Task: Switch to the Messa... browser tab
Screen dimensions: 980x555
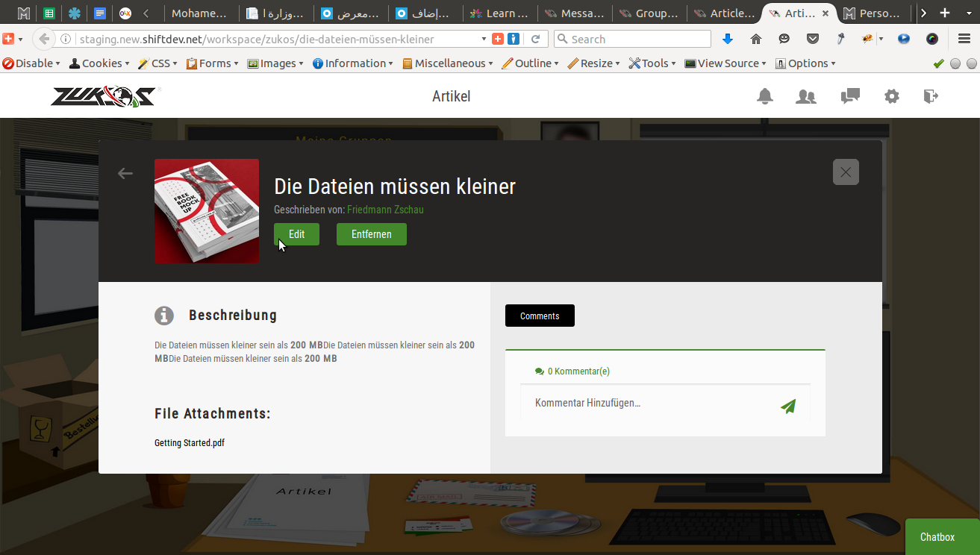Action: (575, 13)
